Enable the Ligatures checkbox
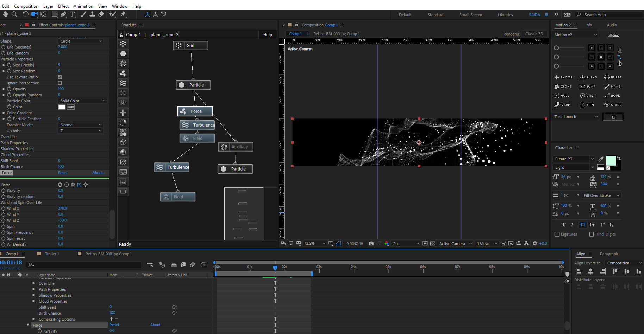 pos(557,234)
